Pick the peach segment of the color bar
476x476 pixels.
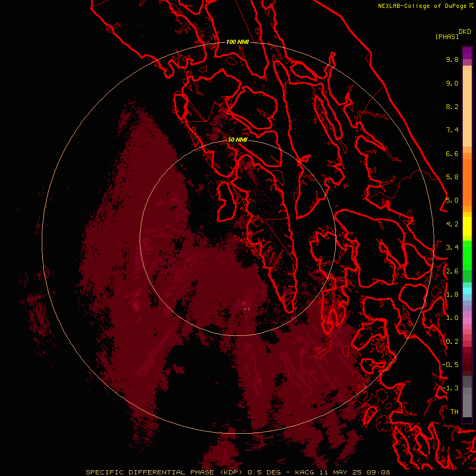tap(467, 108)
